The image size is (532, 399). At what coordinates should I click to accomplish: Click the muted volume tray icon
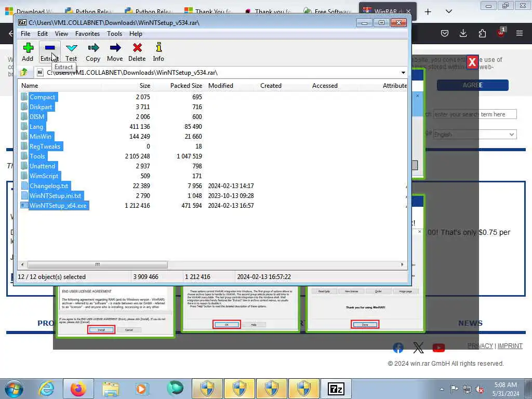click(x=480, y=389)
